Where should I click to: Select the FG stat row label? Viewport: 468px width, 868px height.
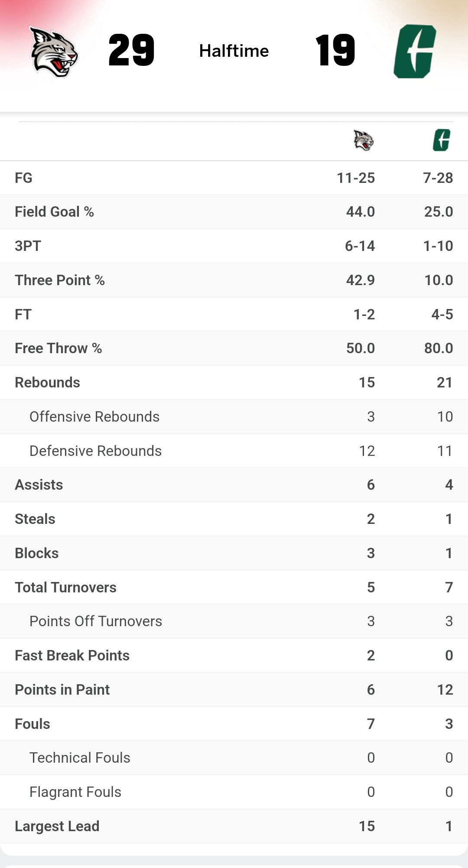(x=24, y=178)
